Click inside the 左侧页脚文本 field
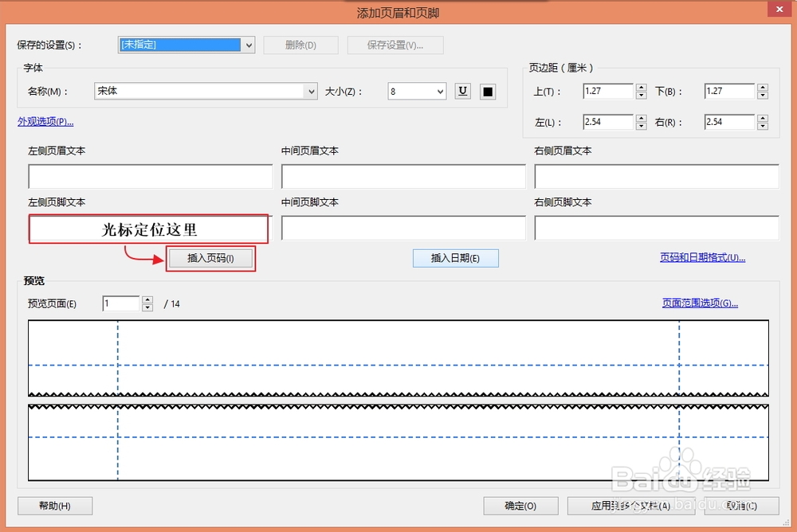The image size is (797, 532). (x=149, y=228)
